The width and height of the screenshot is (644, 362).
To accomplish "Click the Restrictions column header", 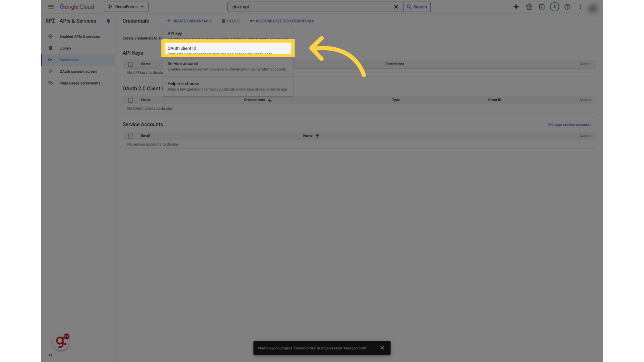I will (394, 64).
